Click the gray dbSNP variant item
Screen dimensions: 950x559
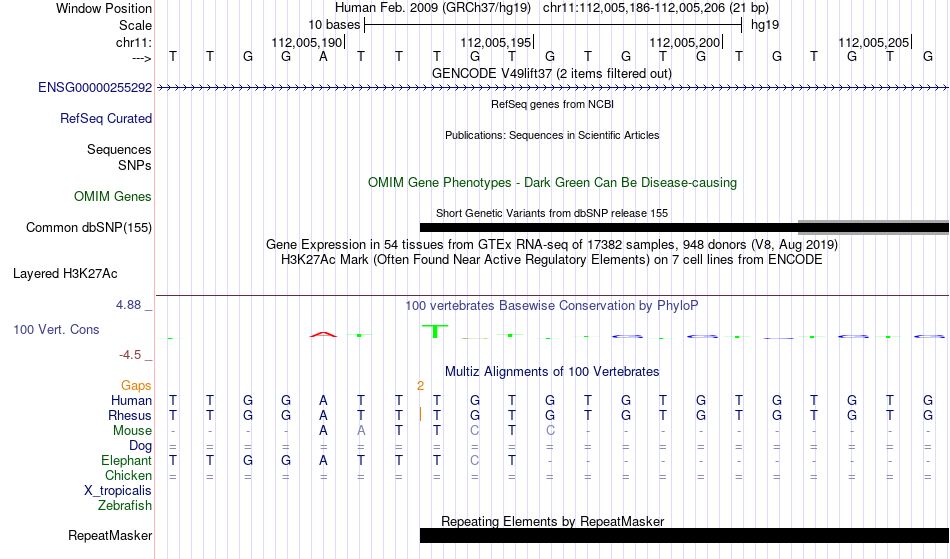pyautogui.click(x=874, y=227)
